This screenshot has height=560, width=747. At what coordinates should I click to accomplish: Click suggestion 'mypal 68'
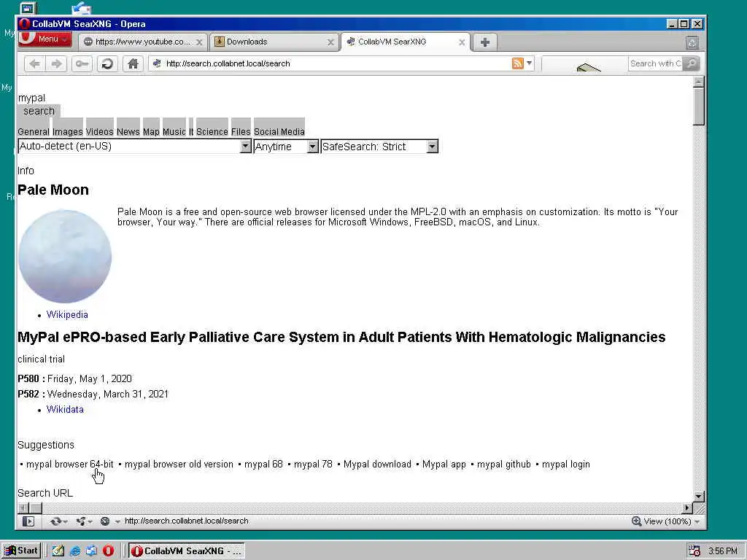point(263,464)
